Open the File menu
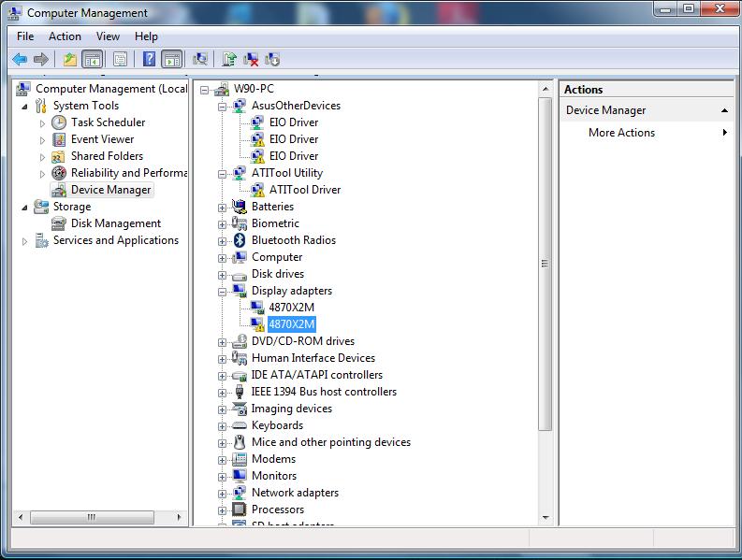 click(x=25, y=36)
